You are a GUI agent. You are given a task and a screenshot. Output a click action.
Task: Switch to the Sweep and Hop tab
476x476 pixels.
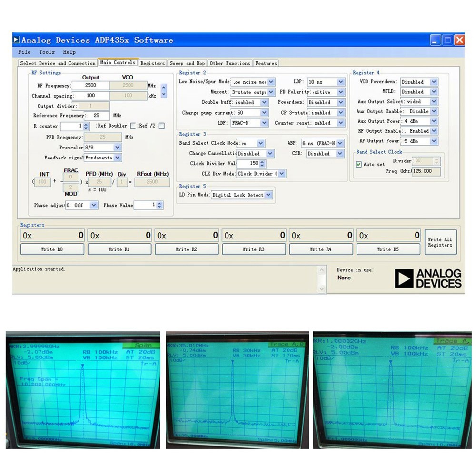pyautogui.click(x=187, y=63)
